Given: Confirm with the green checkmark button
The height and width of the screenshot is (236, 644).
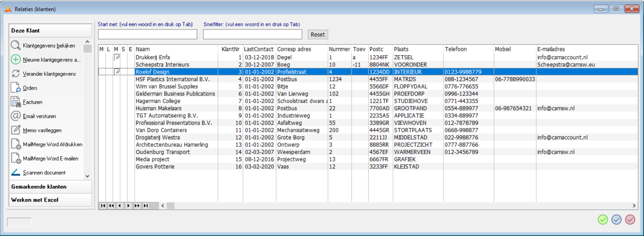Looking at the screenshot, I should click(x=603, y=220).
